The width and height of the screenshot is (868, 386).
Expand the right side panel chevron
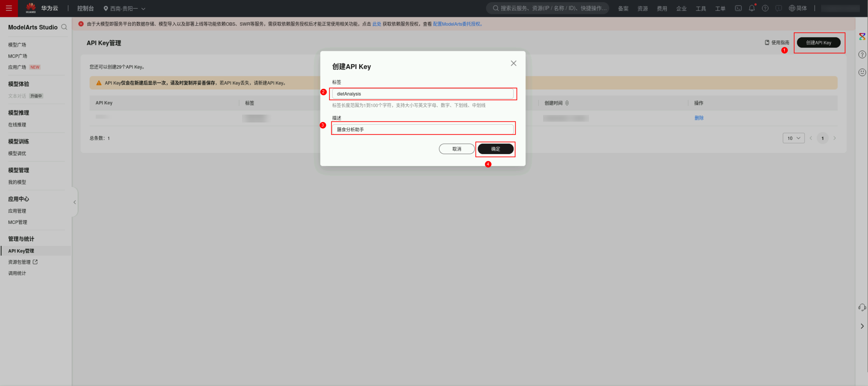[x=862, y=326]
